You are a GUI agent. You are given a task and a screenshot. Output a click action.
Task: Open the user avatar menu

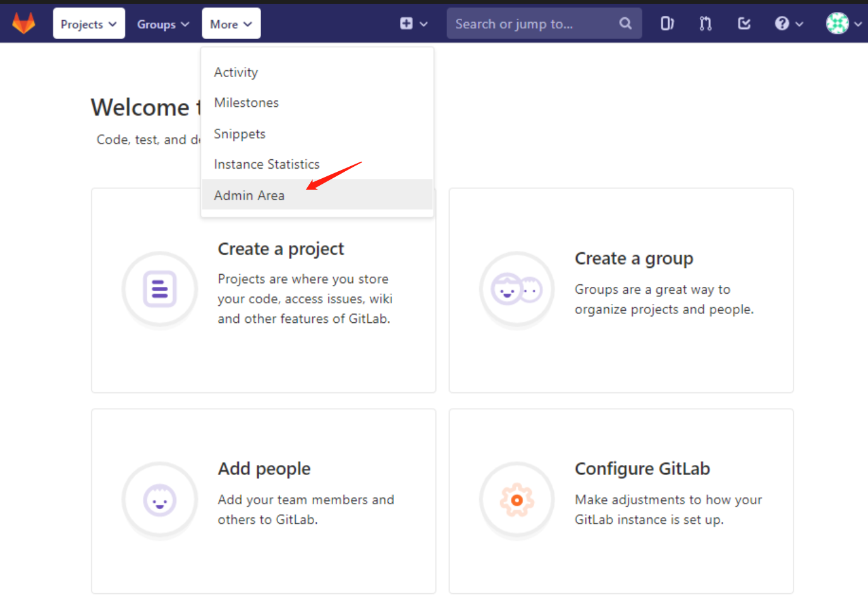tap(843, 23)
